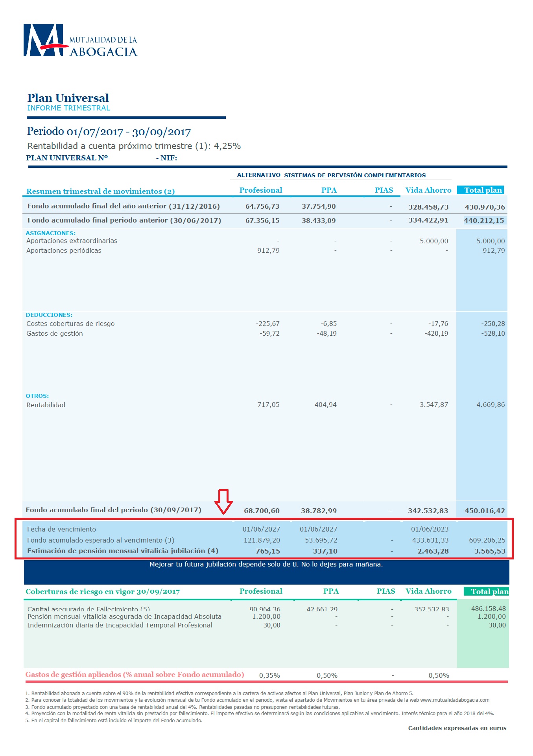Viewport: 533px width, 756px height.
Task: Click the highlighted total 440.212,15
Action: (484, 221)
